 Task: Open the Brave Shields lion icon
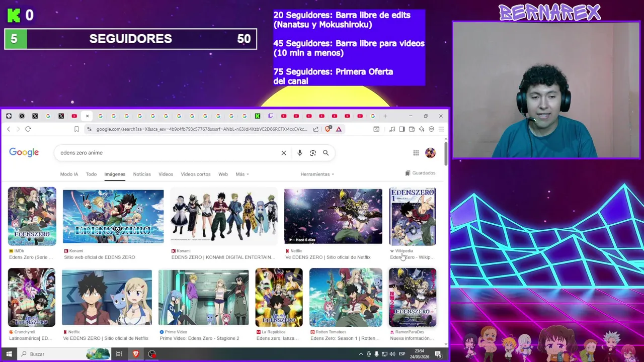[328, 129]
